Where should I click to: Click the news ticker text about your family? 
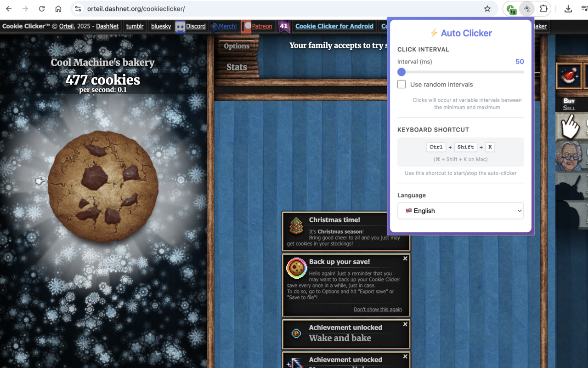pyautogui.click(x=338, y=46)
